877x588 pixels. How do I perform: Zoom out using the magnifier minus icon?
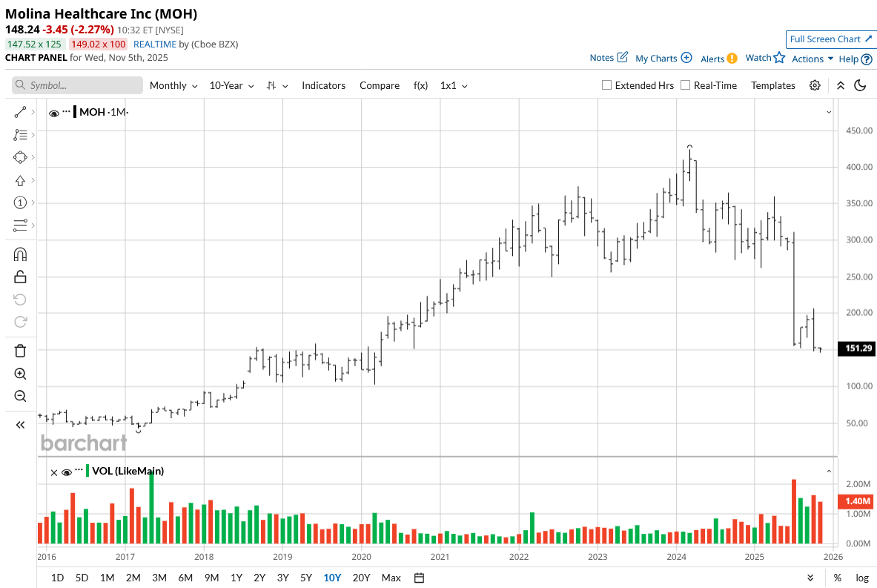(20, 396)
